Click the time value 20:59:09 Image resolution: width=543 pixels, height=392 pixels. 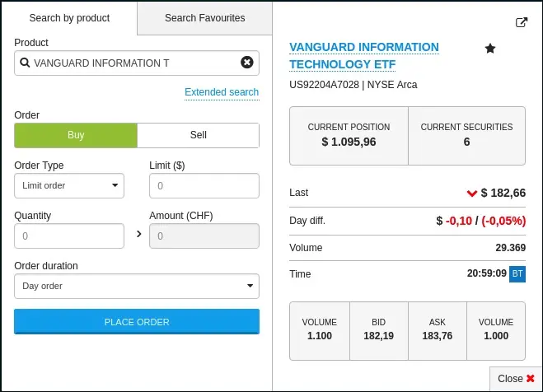tap(486, 273)
